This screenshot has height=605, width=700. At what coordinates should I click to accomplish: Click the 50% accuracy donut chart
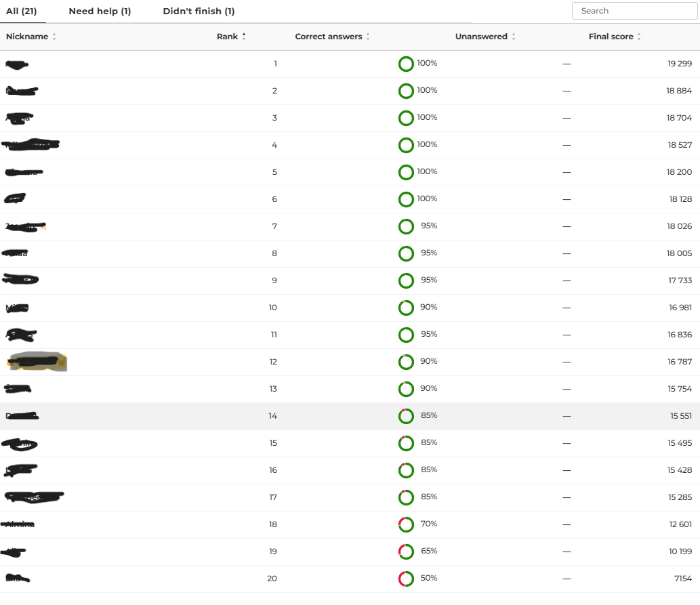click(406, 579)
